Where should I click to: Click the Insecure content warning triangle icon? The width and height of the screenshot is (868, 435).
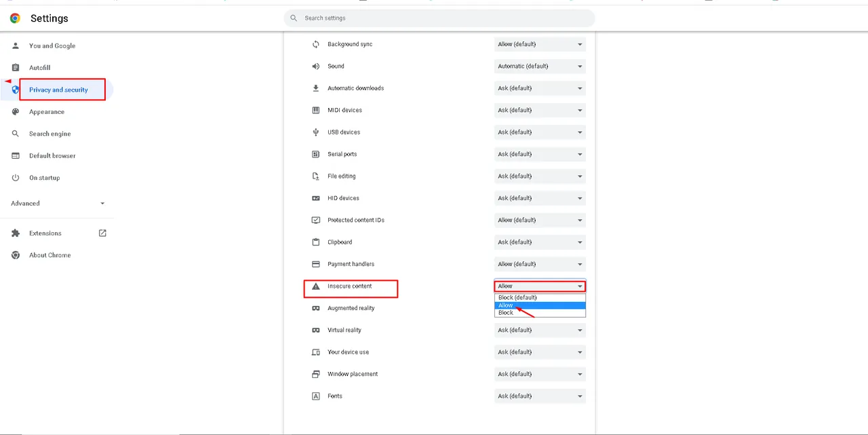click(x=315, y=286)
